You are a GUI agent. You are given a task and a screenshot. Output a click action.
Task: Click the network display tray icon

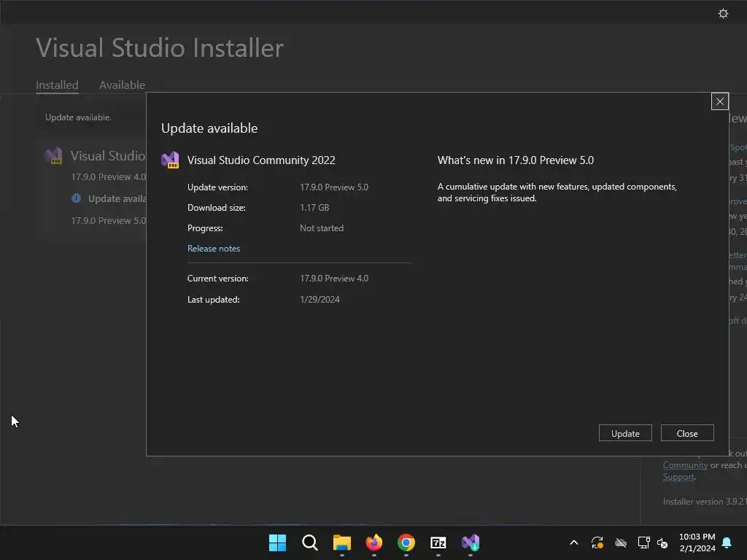pyautogui.click(x=643, y=542)
